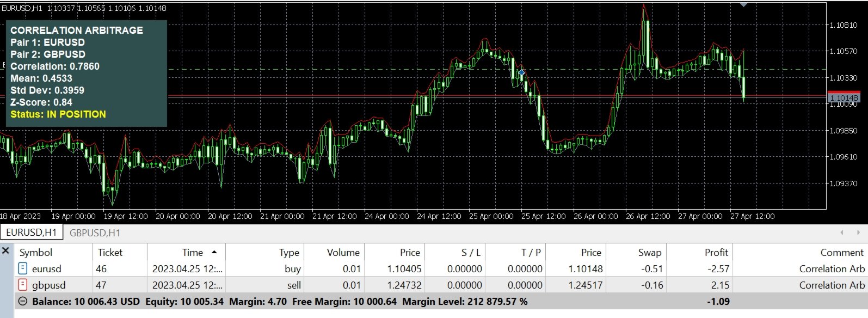Viewport: 868px width, 318px height.
Task: Sort trades by Comment column header
Action: pyautogui.click(x=800, y=252)
